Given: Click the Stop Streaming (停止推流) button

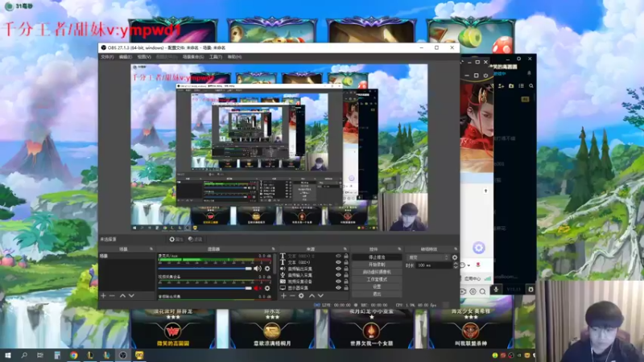Looking at the screenshot, I should (377, 257).
